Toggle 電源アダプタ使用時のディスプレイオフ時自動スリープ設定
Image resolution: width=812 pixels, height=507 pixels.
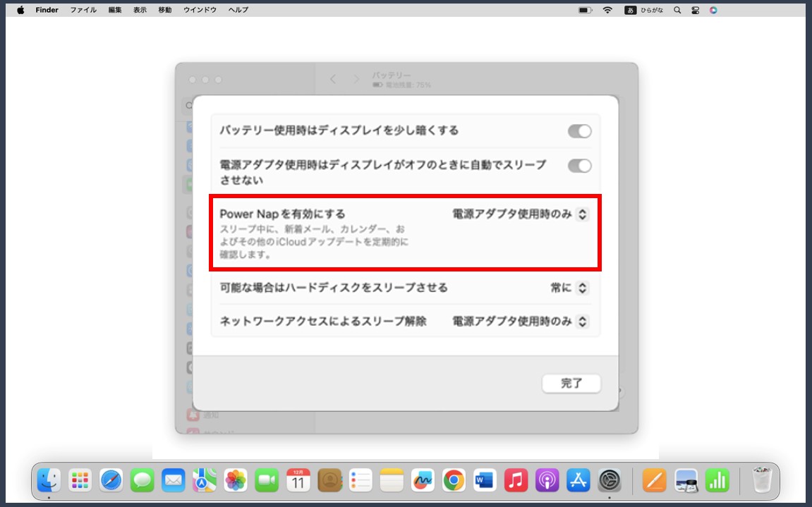point(580,166)
